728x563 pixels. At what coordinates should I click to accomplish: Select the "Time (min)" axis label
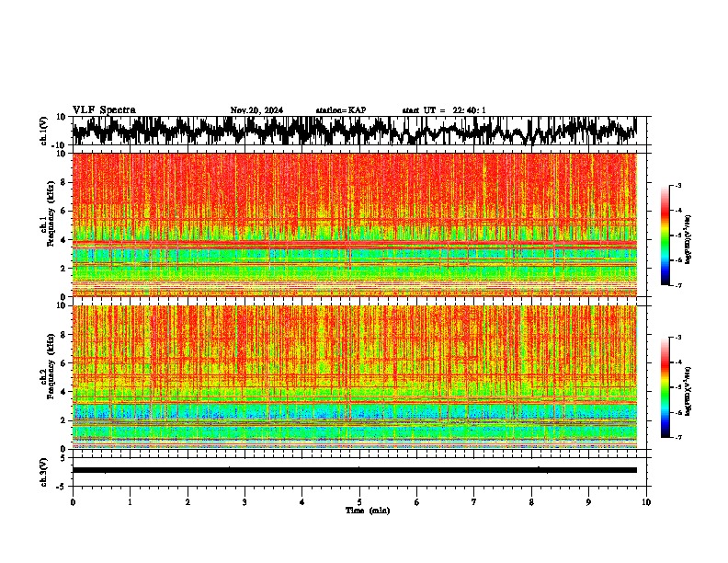click(x=368, y=511)
